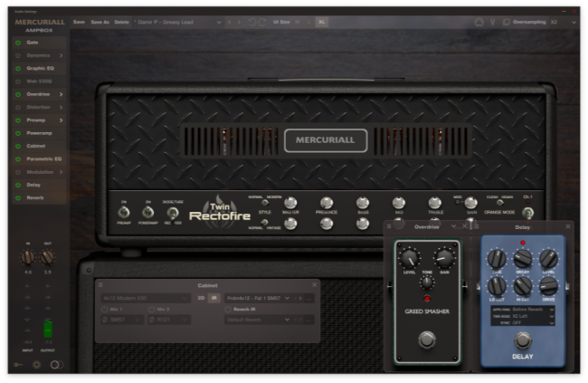Screen dimensions: 588x383
Task: Expand the Overdrive module arrow in sidebar
Action: pos(62,94)
